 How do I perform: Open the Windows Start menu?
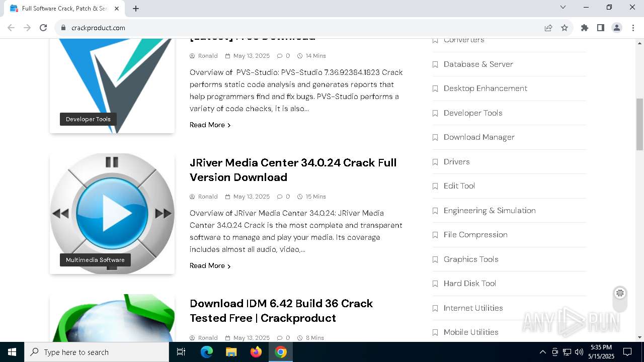(12, 352)
